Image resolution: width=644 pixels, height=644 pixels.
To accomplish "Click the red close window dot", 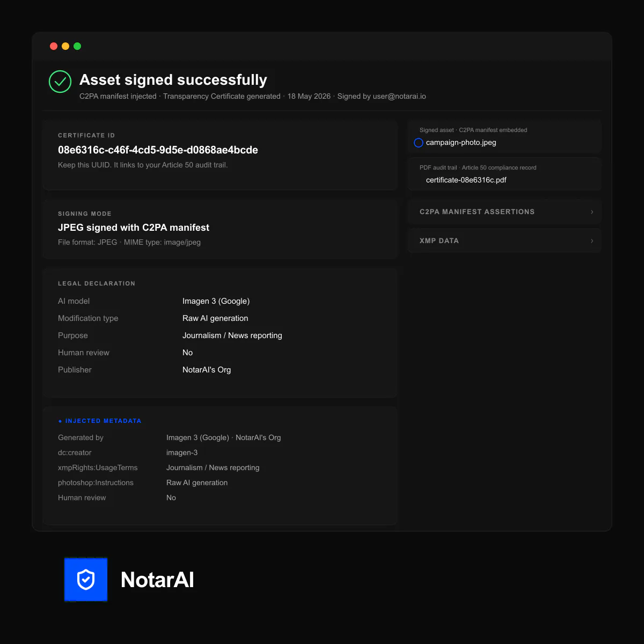I will coord(54,46).
